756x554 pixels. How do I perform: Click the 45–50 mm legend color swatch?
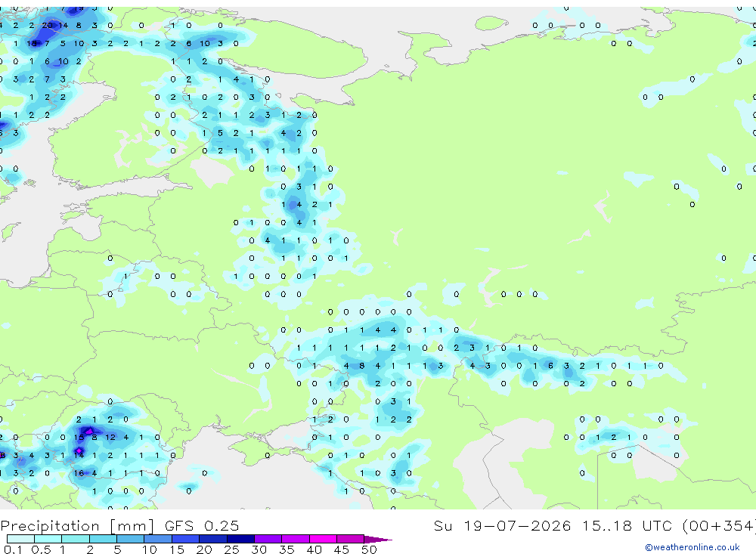click(x=350, y=539)
